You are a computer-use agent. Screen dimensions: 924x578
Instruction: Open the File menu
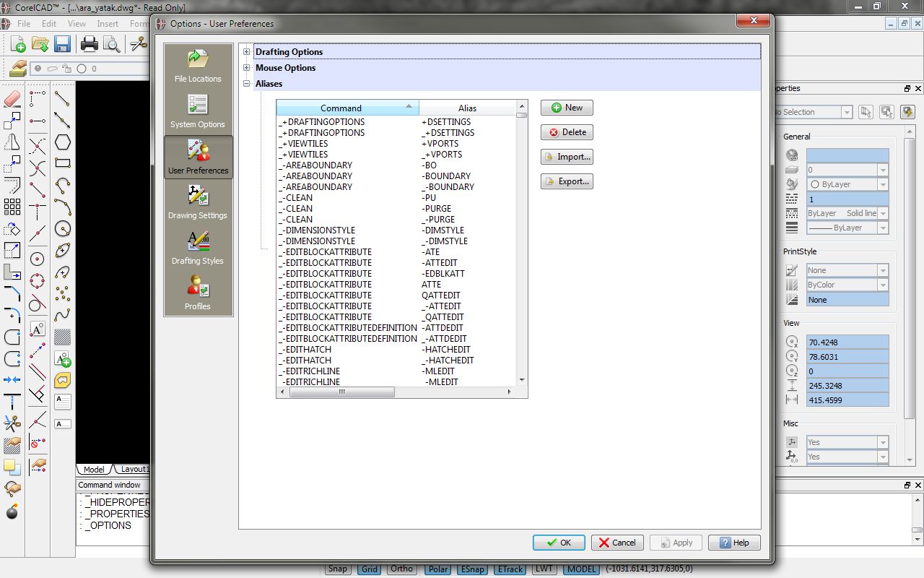point(24,24)
